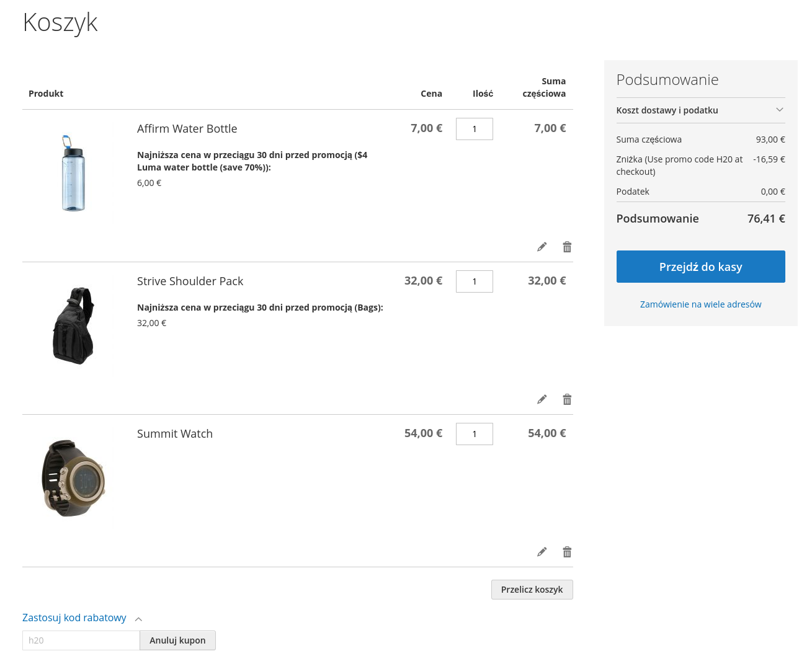The width and height of the screenshot is (812, 664).
Task: Open Affirm Water Bottle product link
Action: coord(187,129)
